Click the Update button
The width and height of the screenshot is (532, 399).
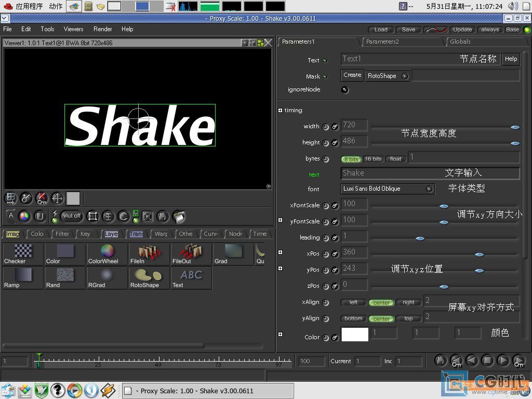pyautogui.click(x=462, y=30)
